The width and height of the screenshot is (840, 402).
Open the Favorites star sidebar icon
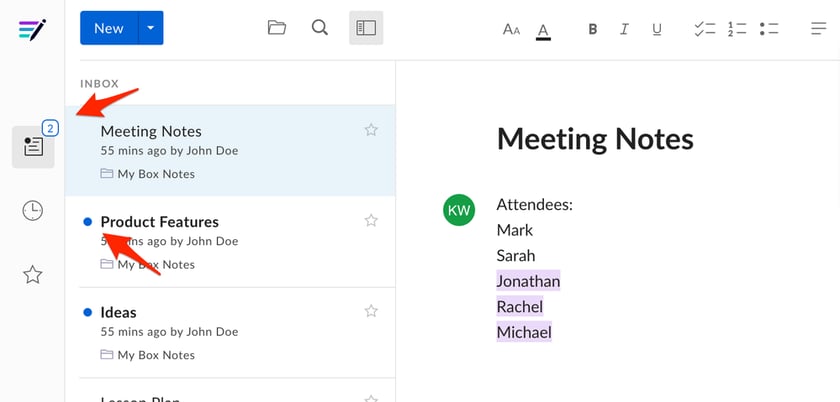33,275
